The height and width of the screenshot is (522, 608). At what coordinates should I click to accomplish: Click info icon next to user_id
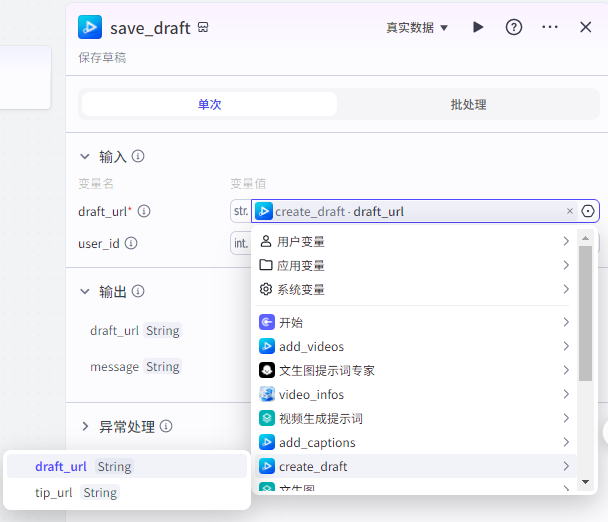(131, 243)
